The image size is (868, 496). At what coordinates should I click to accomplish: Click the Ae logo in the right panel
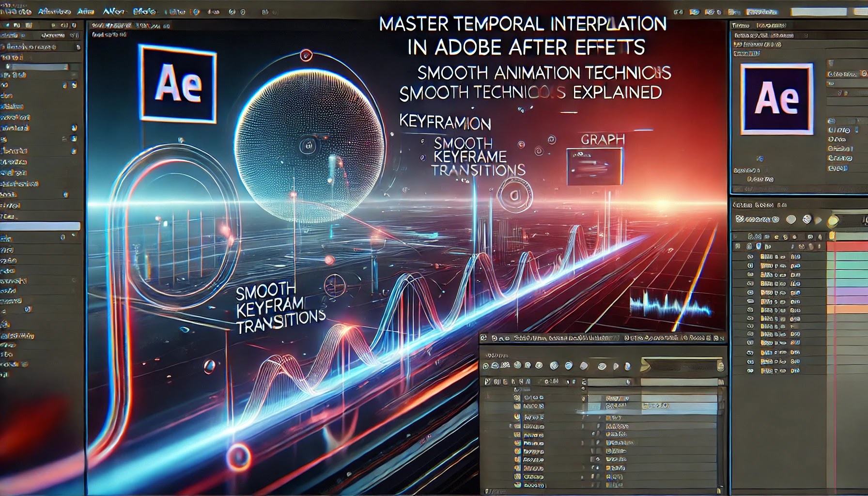click(776, 98)
